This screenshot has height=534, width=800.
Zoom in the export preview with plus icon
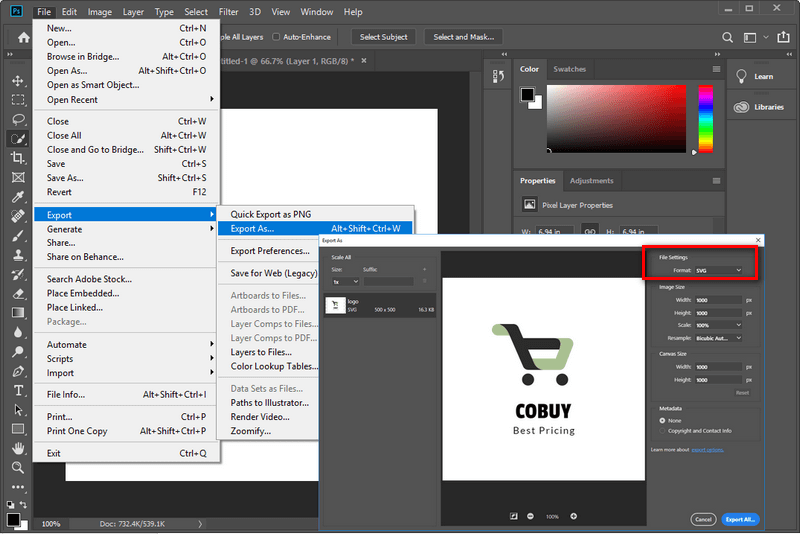pos(574,516)
